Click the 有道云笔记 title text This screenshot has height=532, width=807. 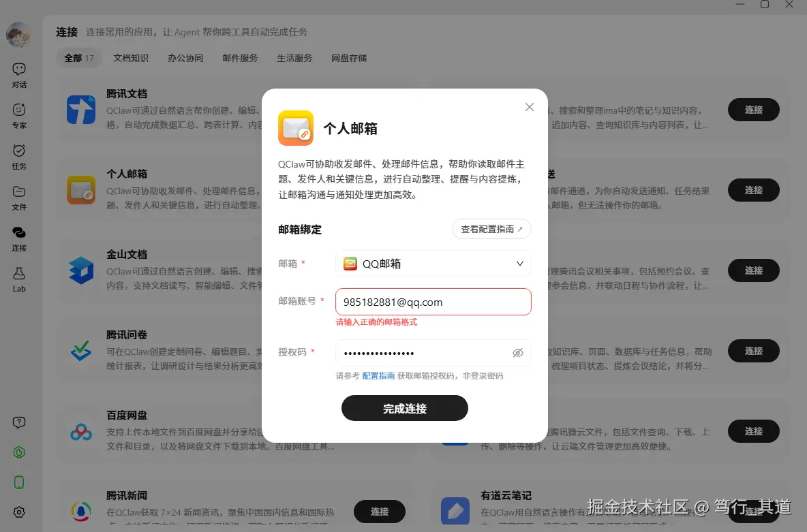pyautogui.click(x=506, y=495)
